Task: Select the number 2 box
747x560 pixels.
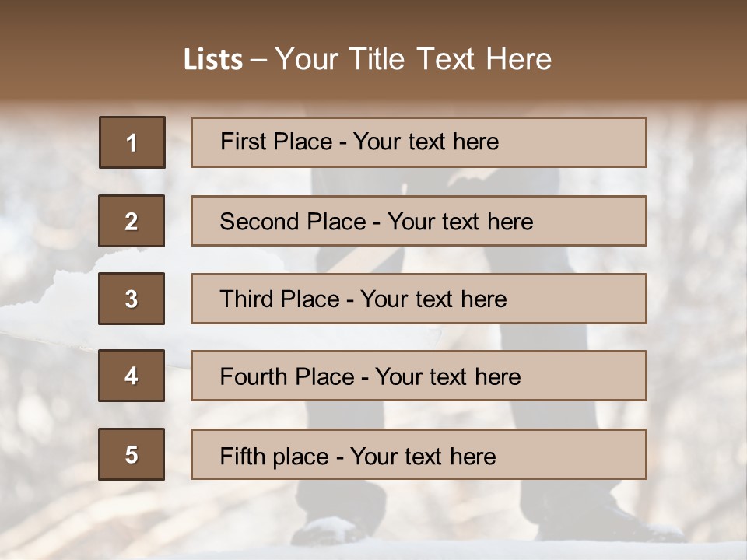Action: (x=132, y=221)
